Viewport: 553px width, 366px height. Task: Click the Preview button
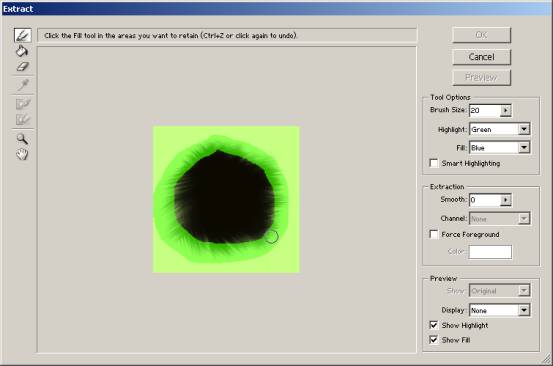coord(481,77)
